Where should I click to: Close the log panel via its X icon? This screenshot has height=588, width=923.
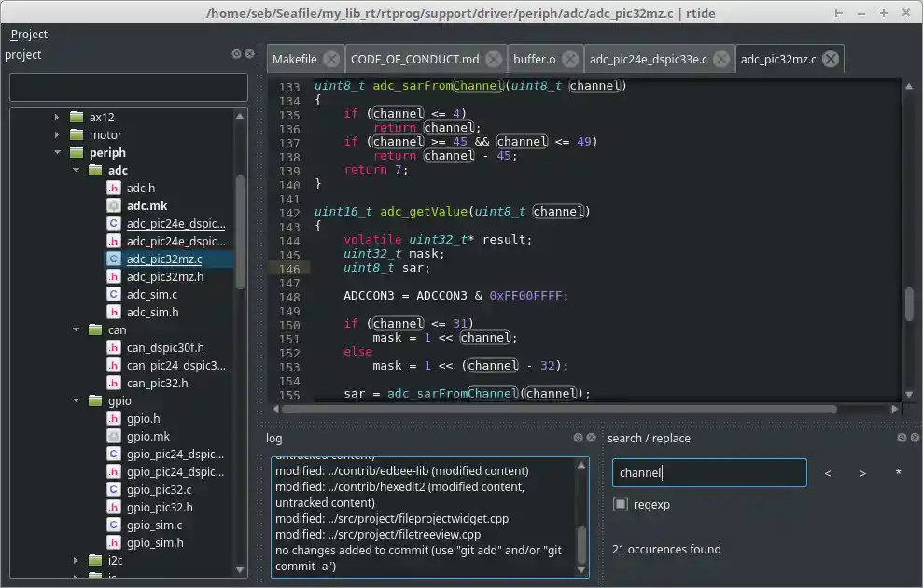coord(591,438)
